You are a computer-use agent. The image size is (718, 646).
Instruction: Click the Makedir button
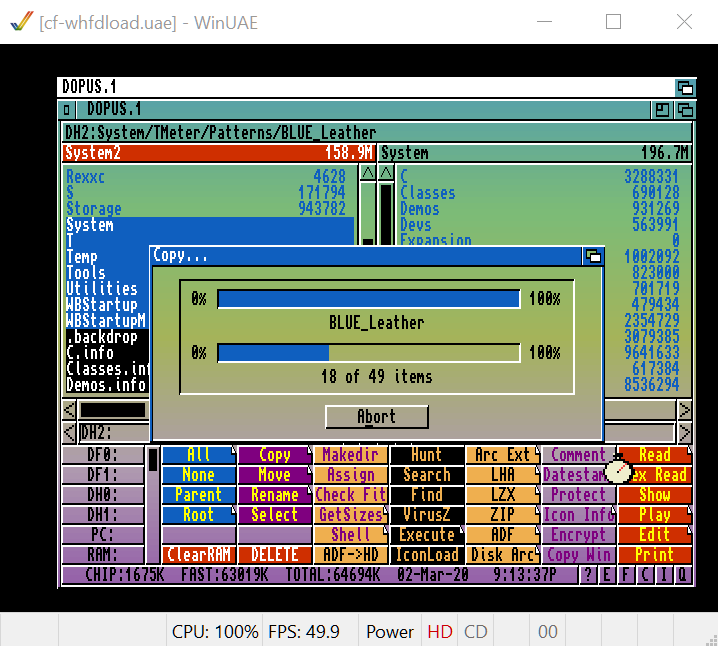point(351,455)
